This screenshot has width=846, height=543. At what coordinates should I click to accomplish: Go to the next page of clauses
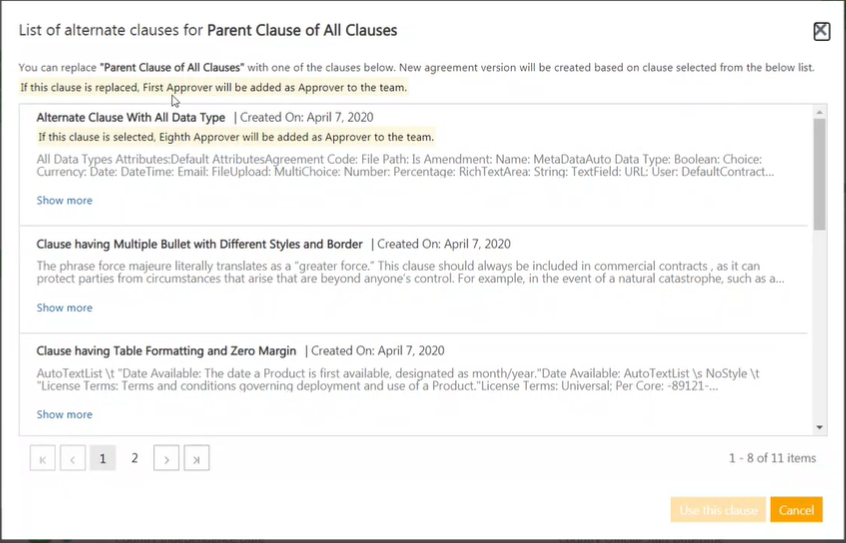pyautogui.click(x=166, y=459)
